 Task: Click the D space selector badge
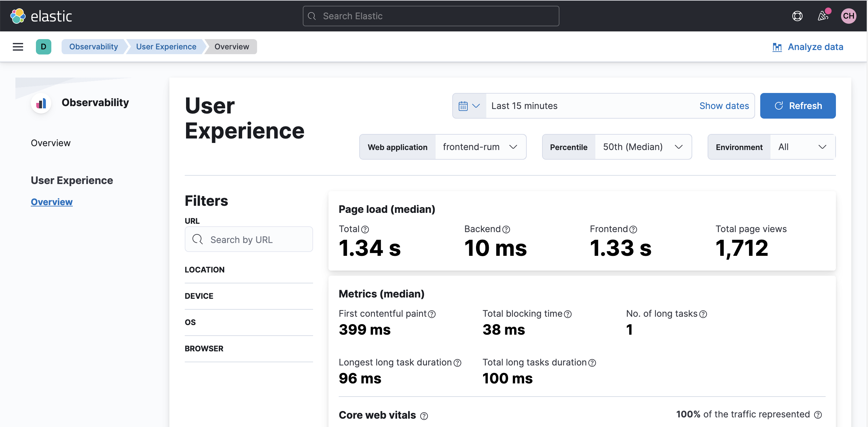pos(44,47)
